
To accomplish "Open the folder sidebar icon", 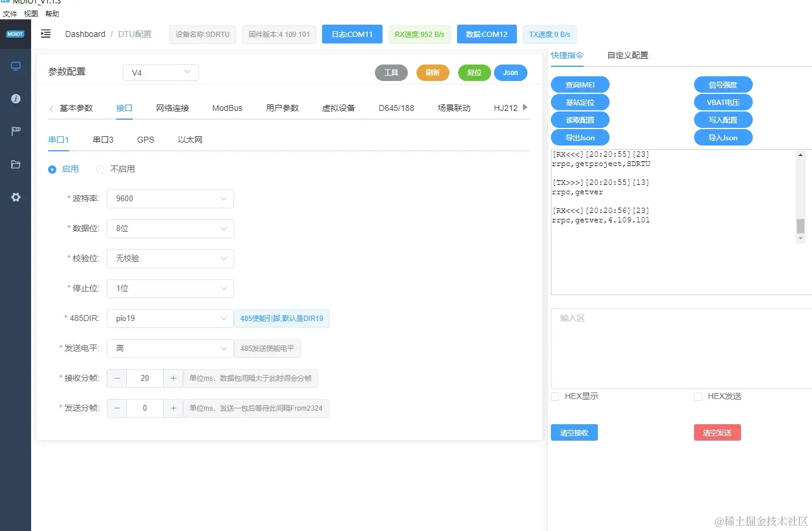I will [16, 164].
